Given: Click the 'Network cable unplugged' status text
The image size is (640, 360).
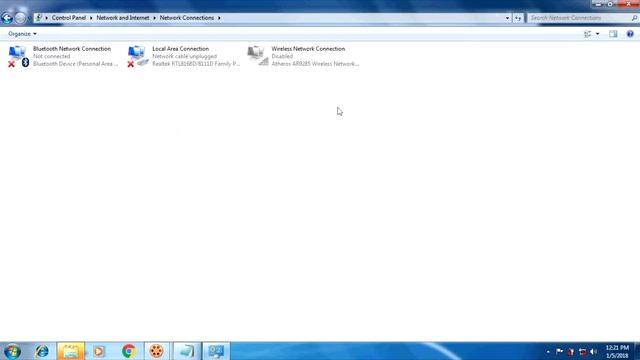Looking at the screenshot, I should [x=184, y=56].
